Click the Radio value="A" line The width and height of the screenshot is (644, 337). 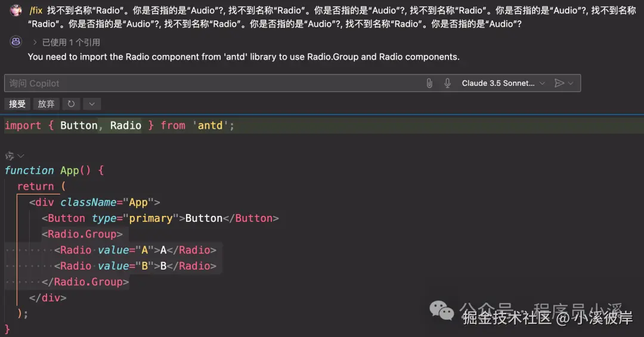135,250
